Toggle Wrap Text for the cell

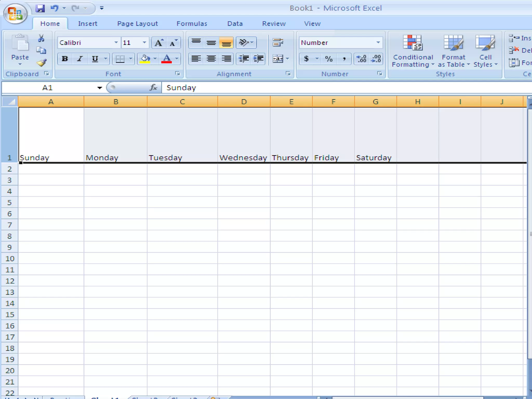278,43
